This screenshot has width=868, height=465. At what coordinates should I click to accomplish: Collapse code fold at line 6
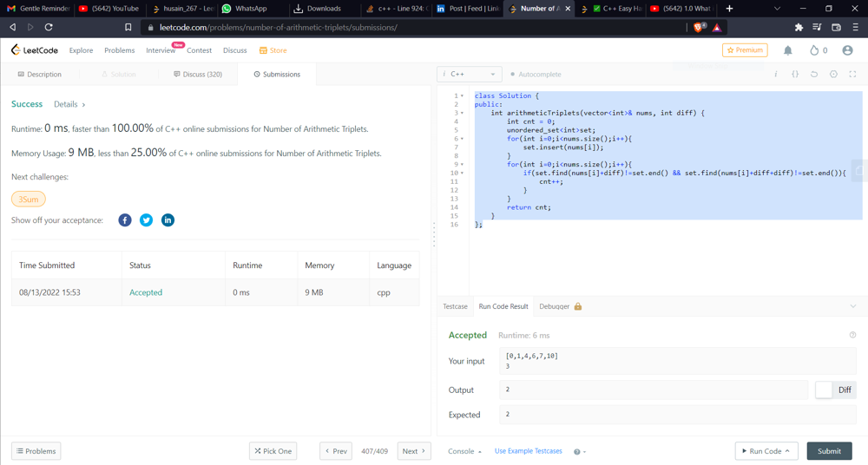(x=463, y=139)
